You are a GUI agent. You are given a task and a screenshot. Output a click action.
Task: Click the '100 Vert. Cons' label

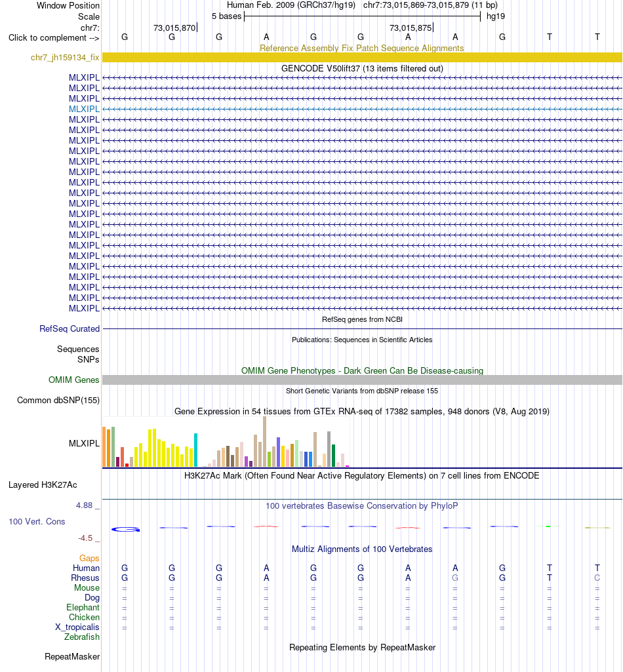coord(37,522)
